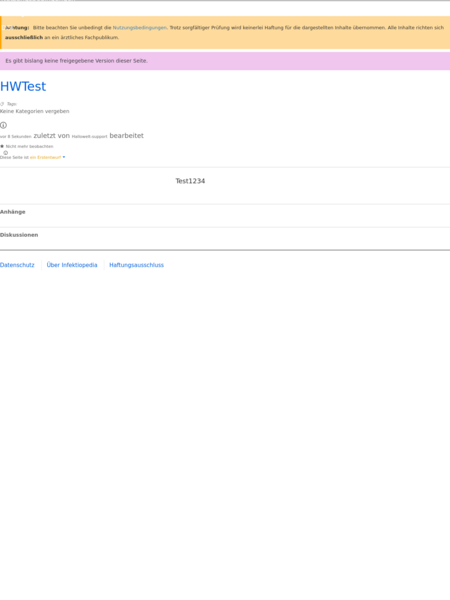Open the Datenschutz footer link
The height and width of the screenshot is (600, 450).
pos(17,265)
